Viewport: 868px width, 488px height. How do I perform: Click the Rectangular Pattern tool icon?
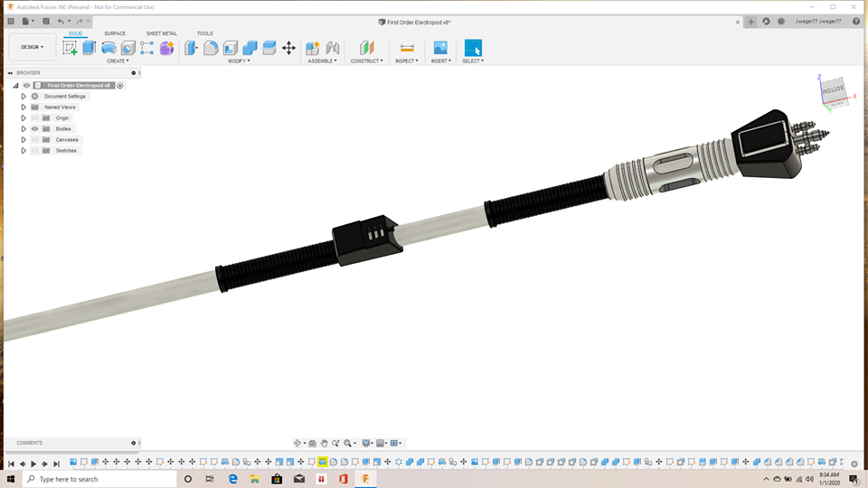click(x=146, y=48)
